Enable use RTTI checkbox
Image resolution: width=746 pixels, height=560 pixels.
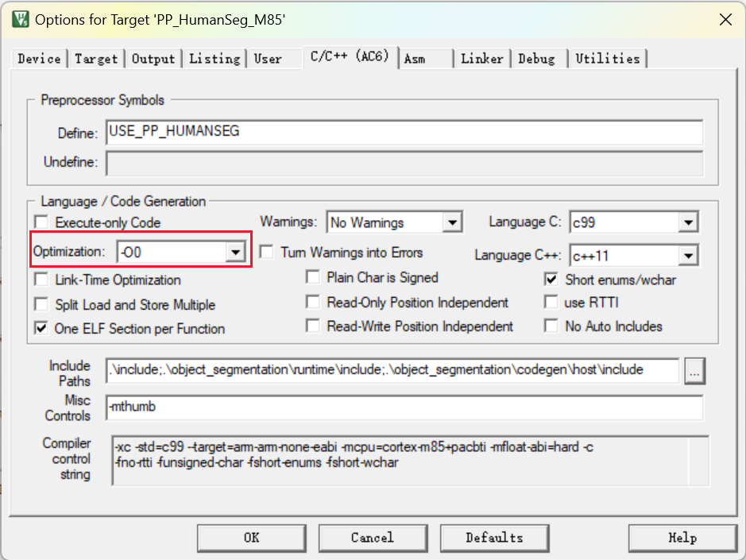tap(551, 302)
